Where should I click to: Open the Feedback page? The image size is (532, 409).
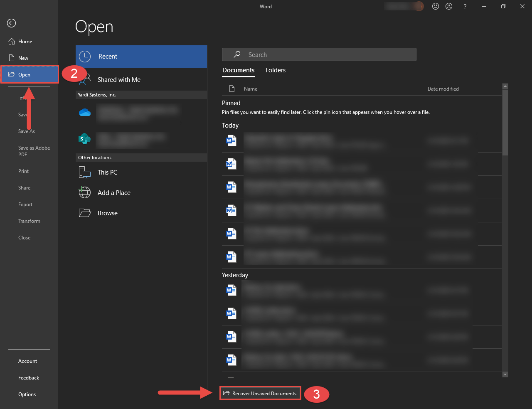pyautogui.click(x=29, y=378)
